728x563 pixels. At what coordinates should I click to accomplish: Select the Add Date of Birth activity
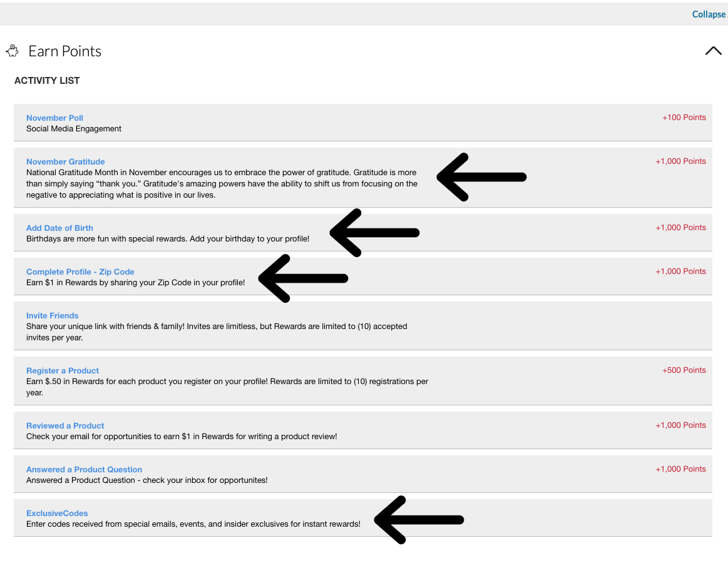(59, 228)
